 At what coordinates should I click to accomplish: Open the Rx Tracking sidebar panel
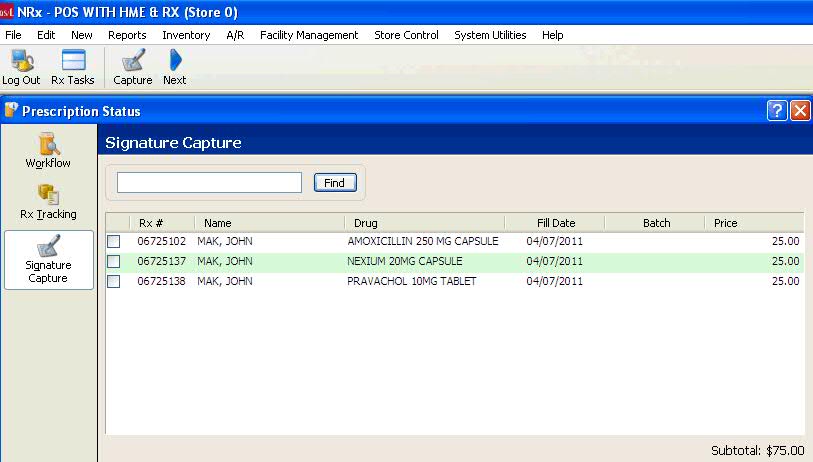coord(48,202)
